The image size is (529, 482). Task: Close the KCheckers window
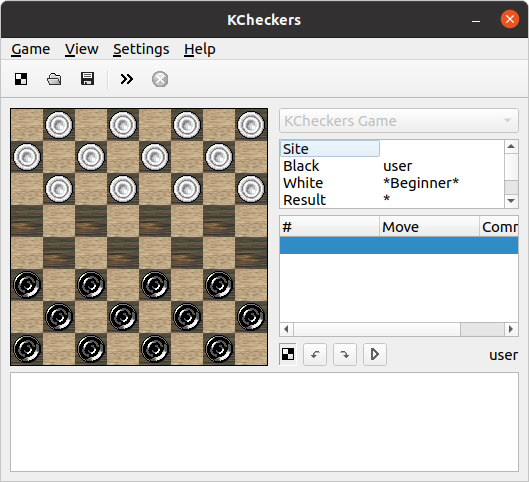pos(510,19)
